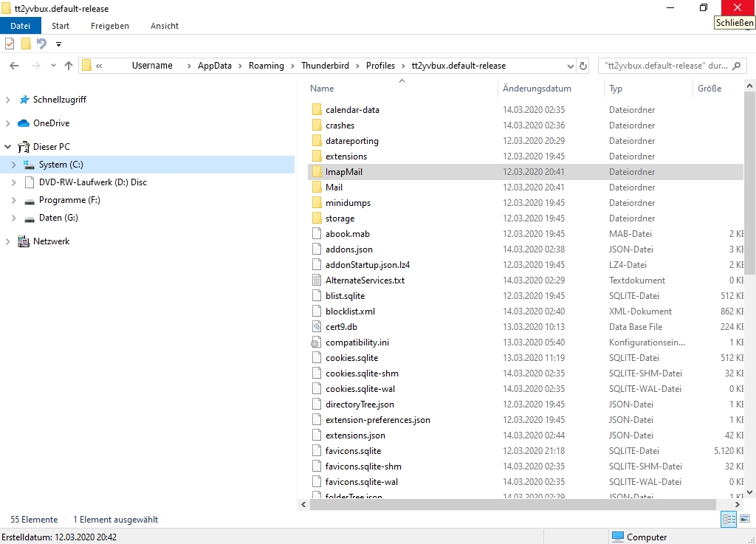
Task: Switch to details view in status bar
Action: pyautogui.click(x=729, y=520)
